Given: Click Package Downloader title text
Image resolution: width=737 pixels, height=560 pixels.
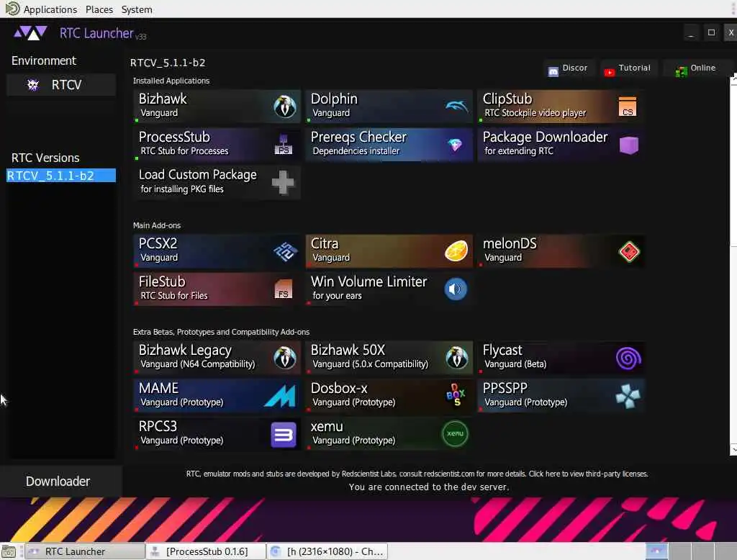Looking at the screenshot, I should click(x=546, y=137).
